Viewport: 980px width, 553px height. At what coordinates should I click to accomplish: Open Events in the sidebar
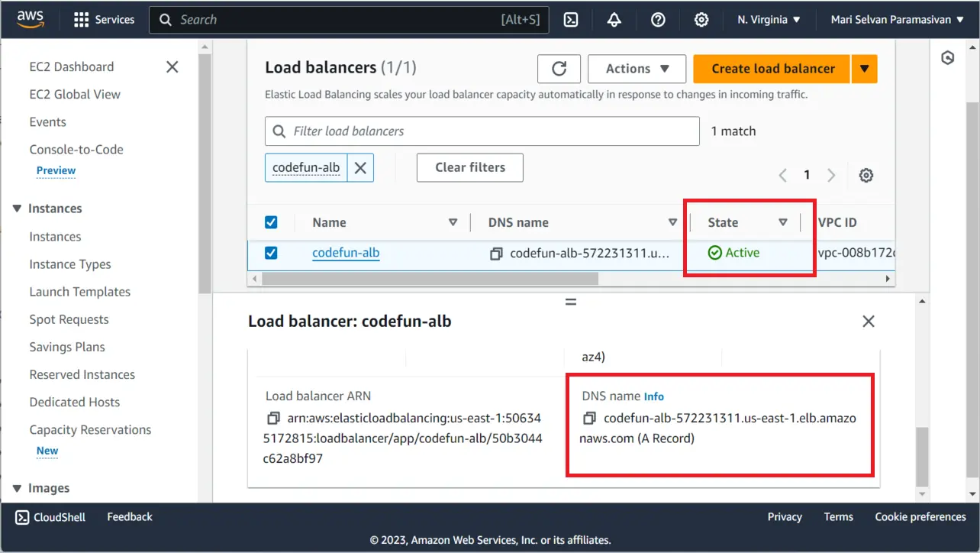click(x=47, y=121)
